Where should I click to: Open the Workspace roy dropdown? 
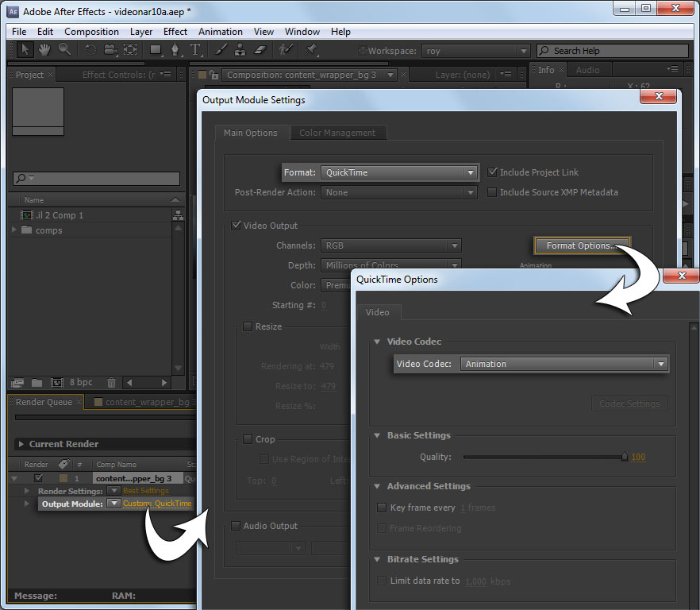coord(475,51)
